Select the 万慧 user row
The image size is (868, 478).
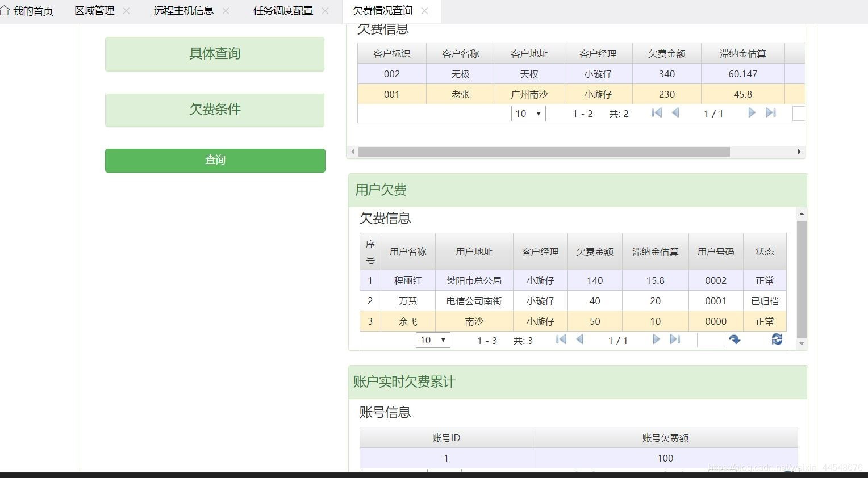pyautogui.click(x=573, y=301)
